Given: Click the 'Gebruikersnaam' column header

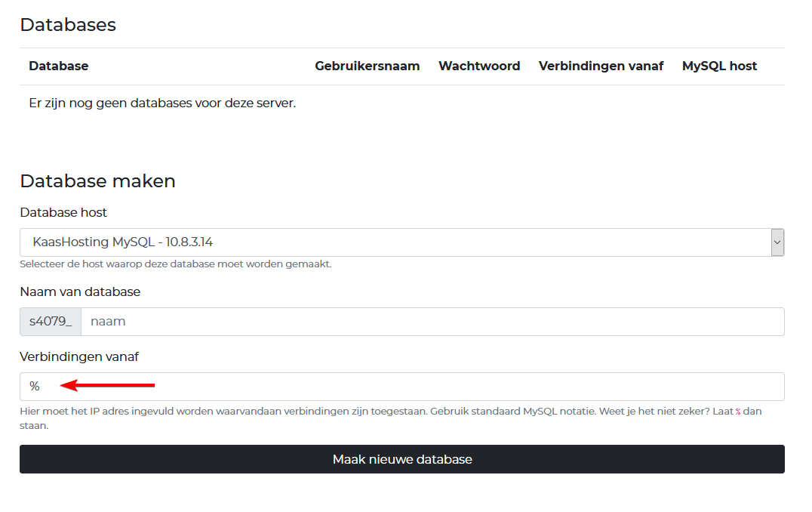Looking at the screenshot, I should pyautogui.click(x=367, y=66).
